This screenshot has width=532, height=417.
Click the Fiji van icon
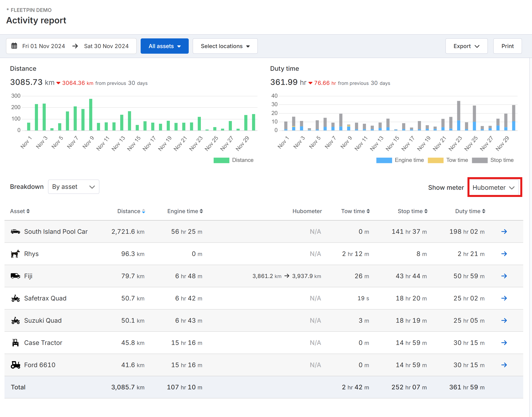coord(15,276)
